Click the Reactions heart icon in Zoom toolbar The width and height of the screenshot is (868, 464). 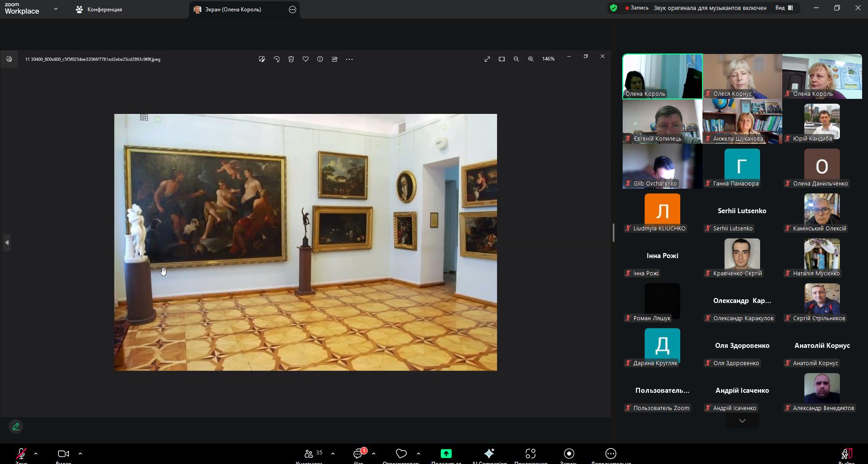point(401,454)
